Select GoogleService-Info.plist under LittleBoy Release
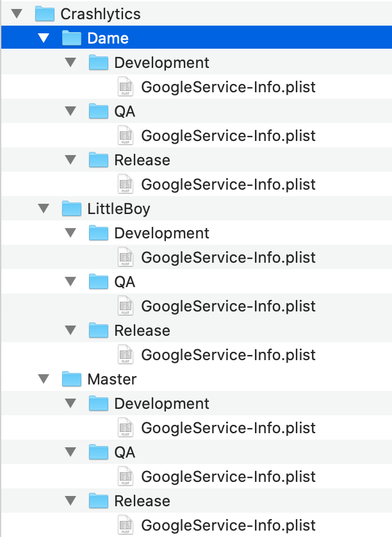The height and width of the screenshot is (537, 392). [228, 354]
